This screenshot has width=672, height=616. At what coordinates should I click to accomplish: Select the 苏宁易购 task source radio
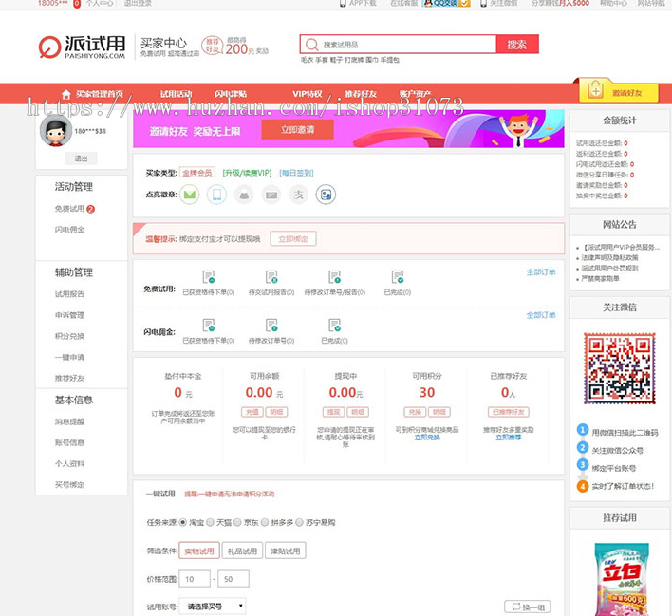[x=299, y=522]
